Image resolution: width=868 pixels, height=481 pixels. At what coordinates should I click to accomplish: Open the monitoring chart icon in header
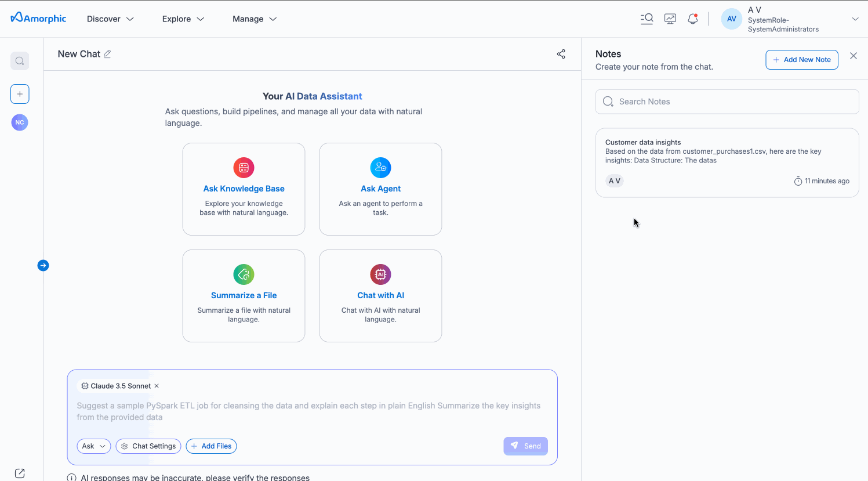670,19
